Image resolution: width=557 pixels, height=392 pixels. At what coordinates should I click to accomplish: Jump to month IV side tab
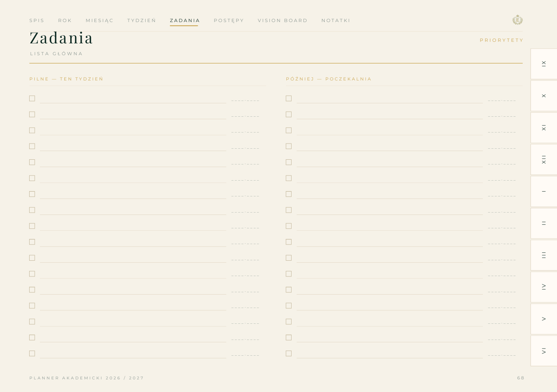point(544,287)
